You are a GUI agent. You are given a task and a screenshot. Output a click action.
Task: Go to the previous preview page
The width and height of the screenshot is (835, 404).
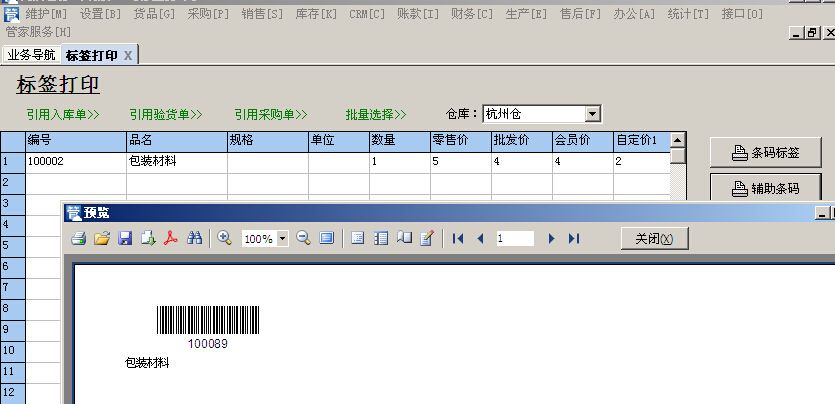[480, 238]
